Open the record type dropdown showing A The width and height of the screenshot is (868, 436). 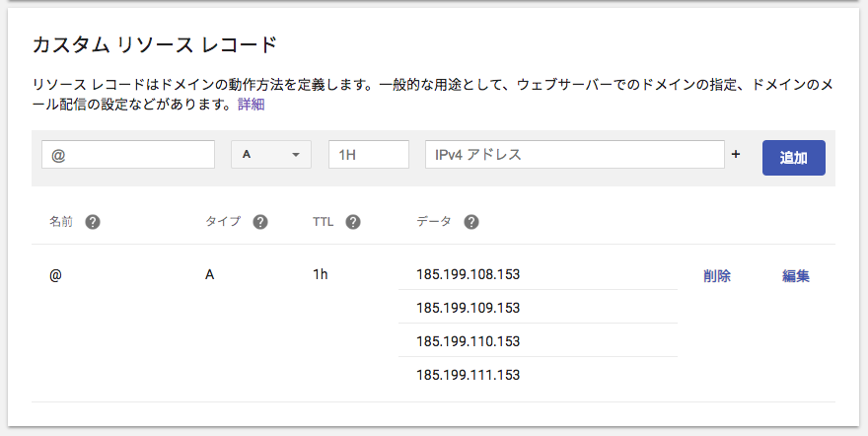pos(271,155)
